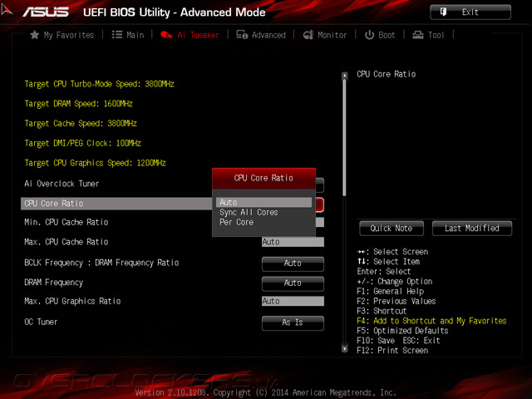Screen dimensions: 532x399
Task: Click the settings list scrollbar thumb
Action: click(x=345, y=137)
